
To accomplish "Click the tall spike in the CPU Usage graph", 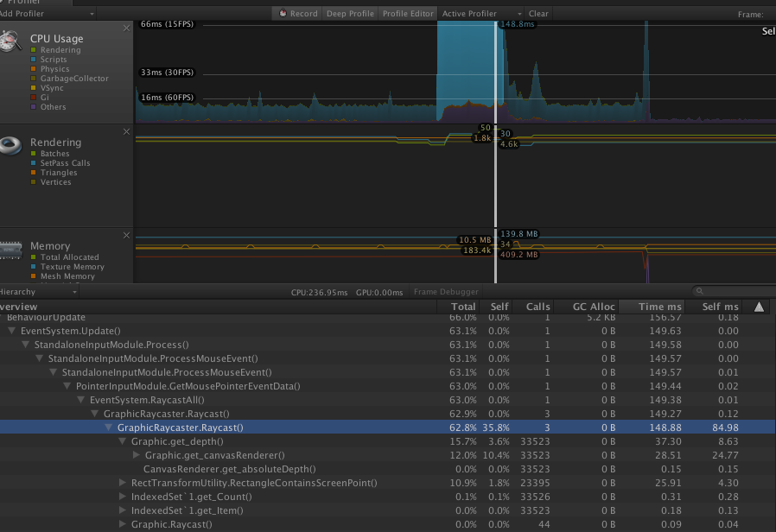I will 646,72.
